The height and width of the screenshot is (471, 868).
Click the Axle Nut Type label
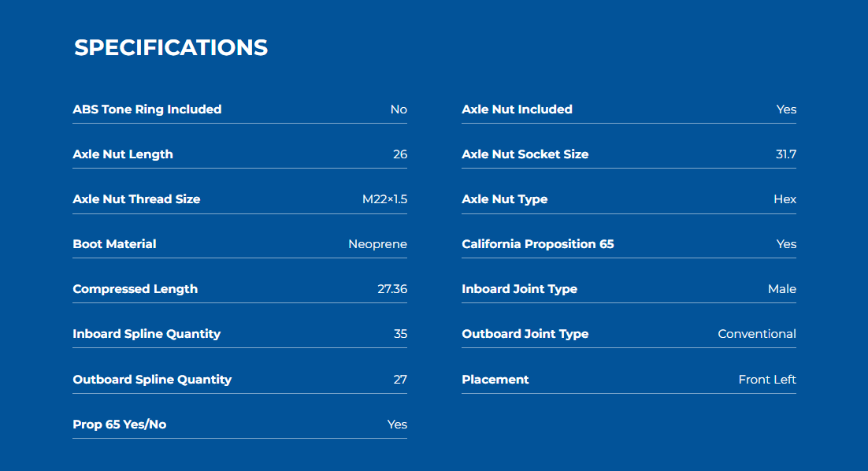click(x=505, y=199)
